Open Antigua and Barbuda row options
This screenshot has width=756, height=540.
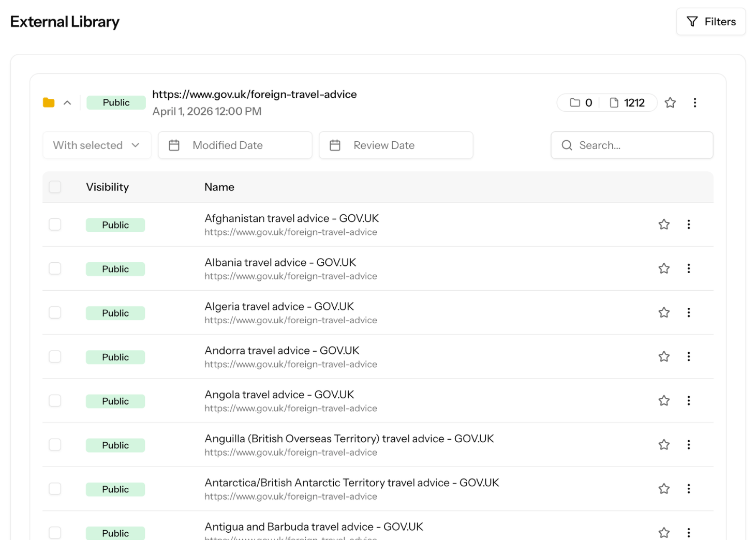point(689,533)
